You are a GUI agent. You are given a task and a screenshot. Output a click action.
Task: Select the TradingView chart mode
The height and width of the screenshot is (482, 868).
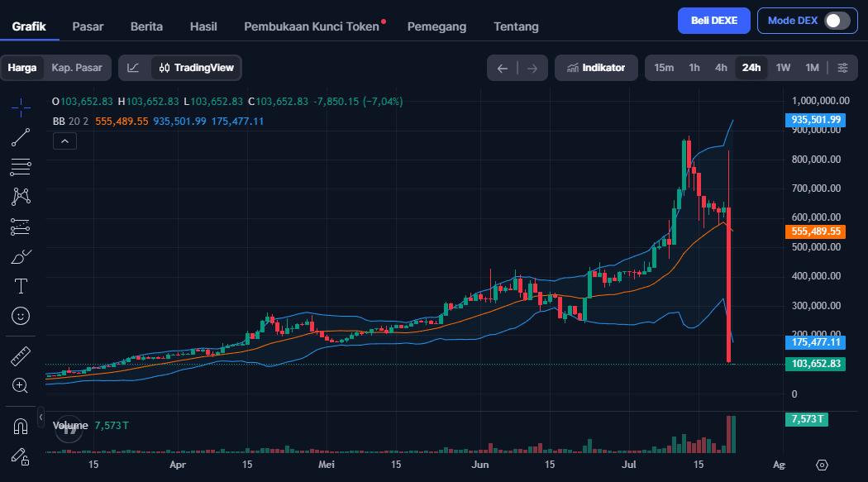pos(197,68)
